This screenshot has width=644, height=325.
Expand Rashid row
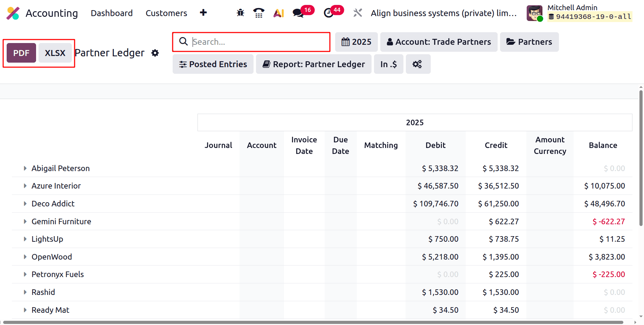point(25,292)
